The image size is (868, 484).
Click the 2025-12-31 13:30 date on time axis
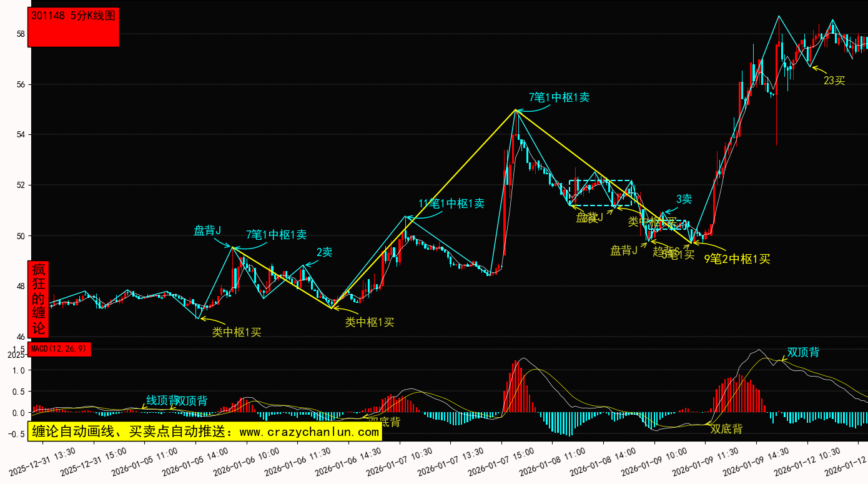click(43, 460)
